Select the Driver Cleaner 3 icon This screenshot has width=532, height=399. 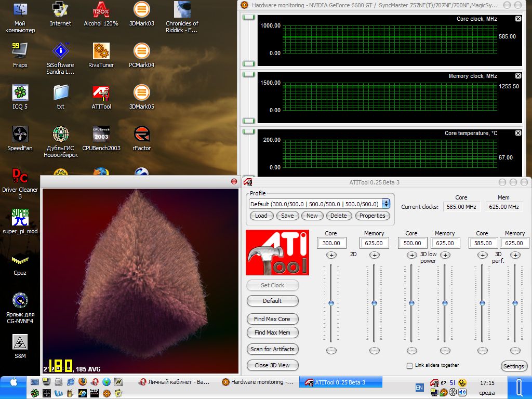[x=20, y=183]
